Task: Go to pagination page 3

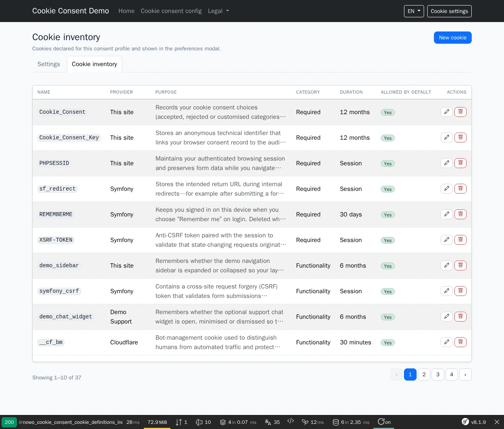Action: pos(438,374)
